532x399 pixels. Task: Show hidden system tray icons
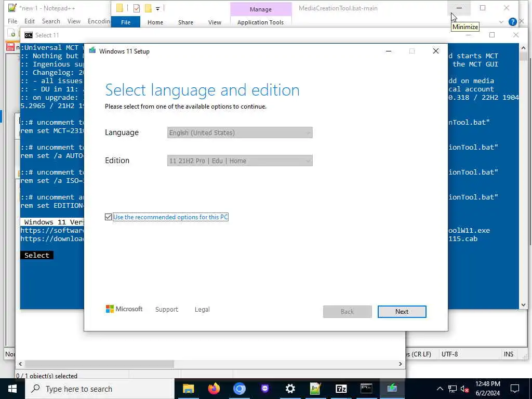tap(440, 389)
